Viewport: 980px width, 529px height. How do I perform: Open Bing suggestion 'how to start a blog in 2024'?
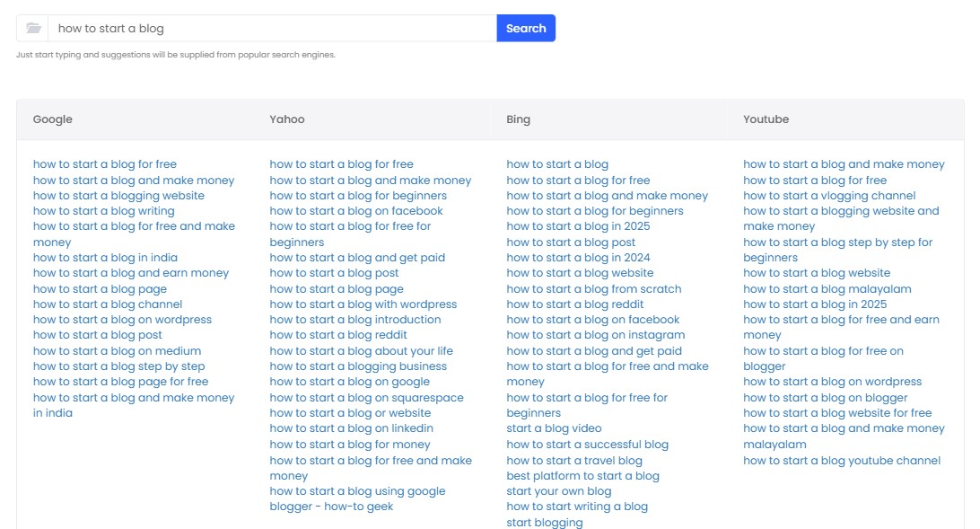[x=578, y=258]
